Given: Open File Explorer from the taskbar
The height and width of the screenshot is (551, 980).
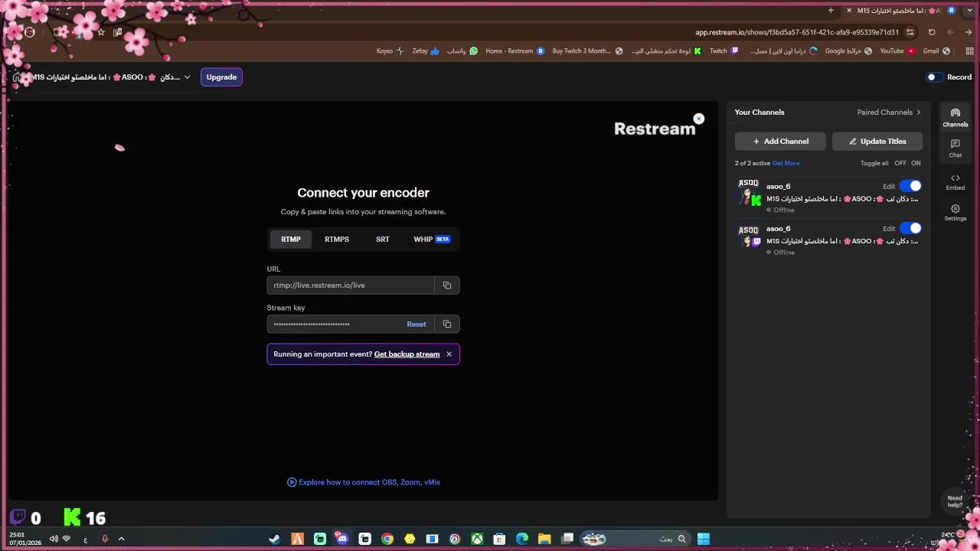Looking at the screenshot, I should 544,539.
